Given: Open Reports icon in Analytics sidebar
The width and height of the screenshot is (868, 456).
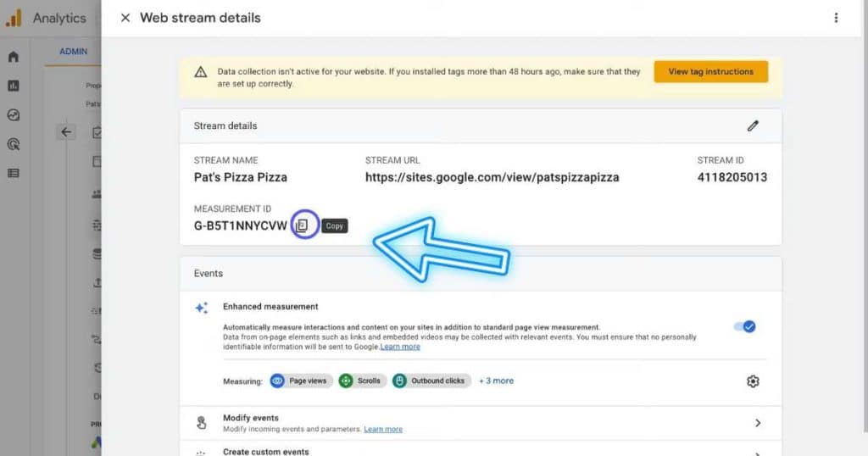Looking at the screenshot, I should click(x=14, y=86).
